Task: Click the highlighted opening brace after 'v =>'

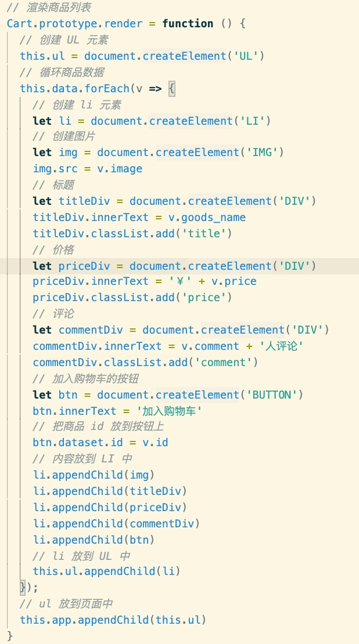Action: [x=172, y=88]
